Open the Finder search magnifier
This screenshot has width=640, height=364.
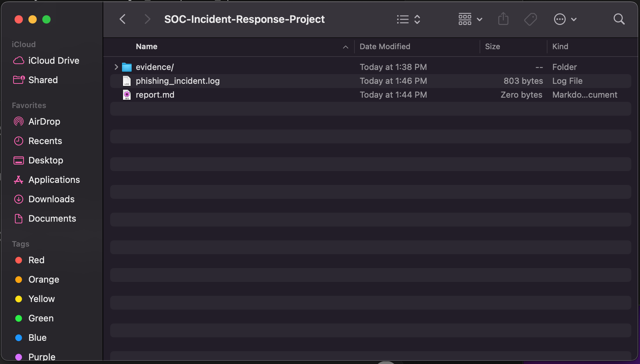coord(619,19)
